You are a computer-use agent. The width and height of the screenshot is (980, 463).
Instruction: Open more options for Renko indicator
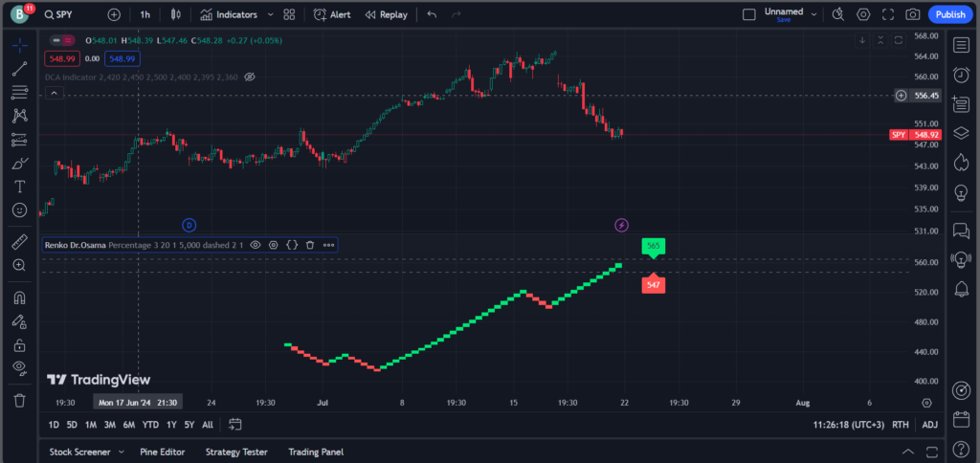[329, 245]
